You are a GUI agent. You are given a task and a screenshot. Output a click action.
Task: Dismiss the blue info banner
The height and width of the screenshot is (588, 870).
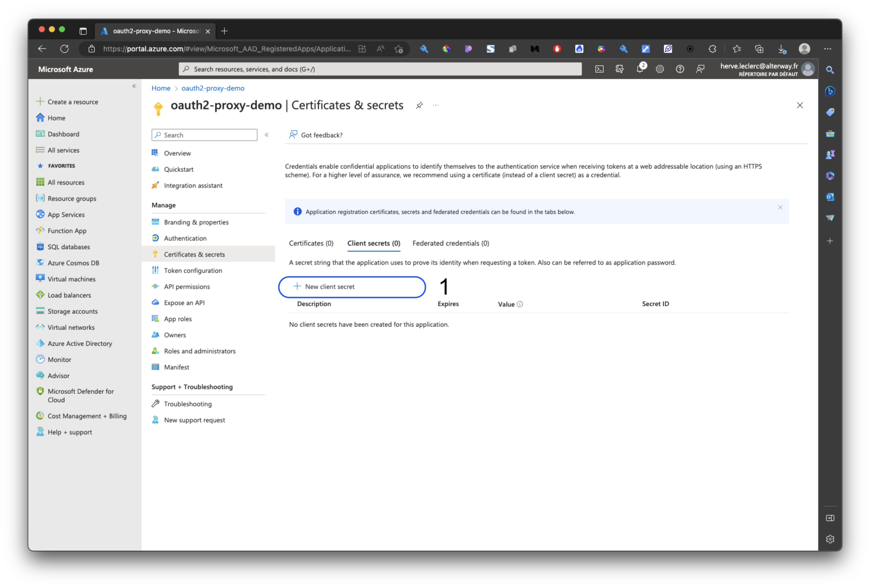(x=780, y=208)
